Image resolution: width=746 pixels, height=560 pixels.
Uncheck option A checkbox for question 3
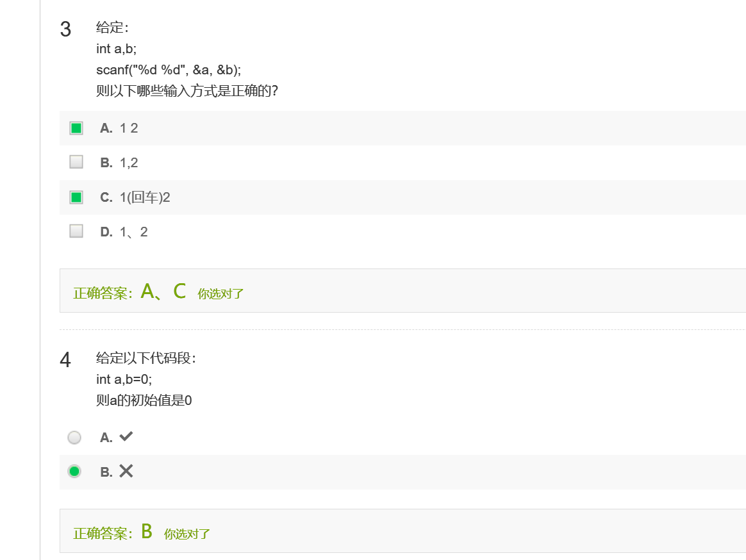click(x=76, y=128)
